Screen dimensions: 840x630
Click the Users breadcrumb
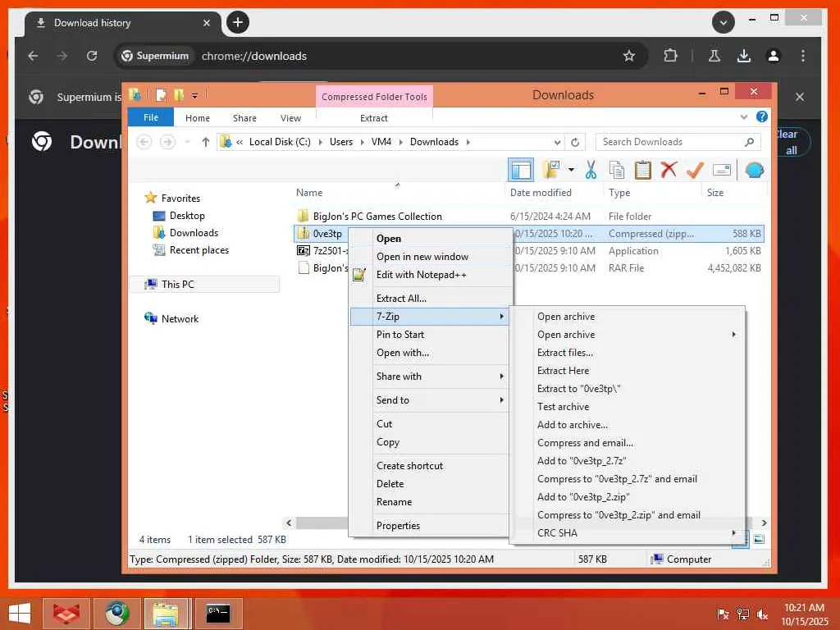coord(341,142)
